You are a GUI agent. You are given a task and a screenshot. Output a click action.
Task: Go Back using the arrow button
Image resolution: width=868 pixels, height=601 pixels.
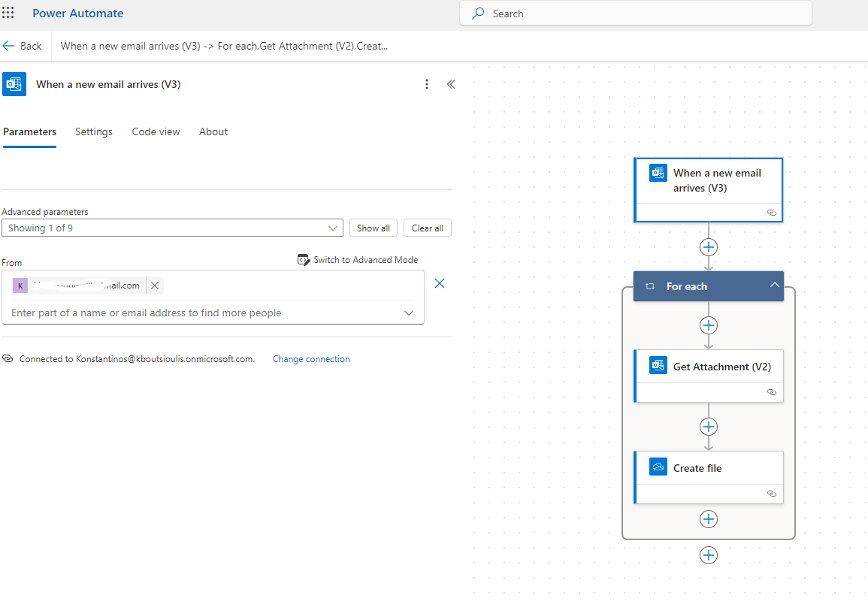coord(22,46)
